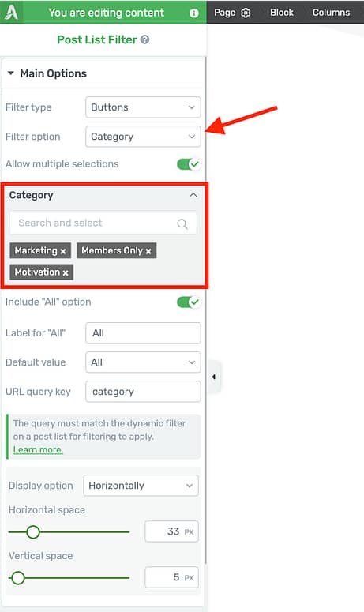Click the info icon beside editing content
This screenshot has height=612, width=364.
[x=194, y=13]
